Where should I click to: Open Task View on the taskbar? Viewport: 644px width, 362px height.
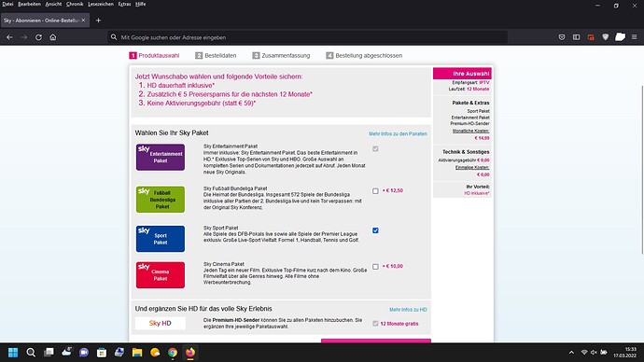pos(49,352)
